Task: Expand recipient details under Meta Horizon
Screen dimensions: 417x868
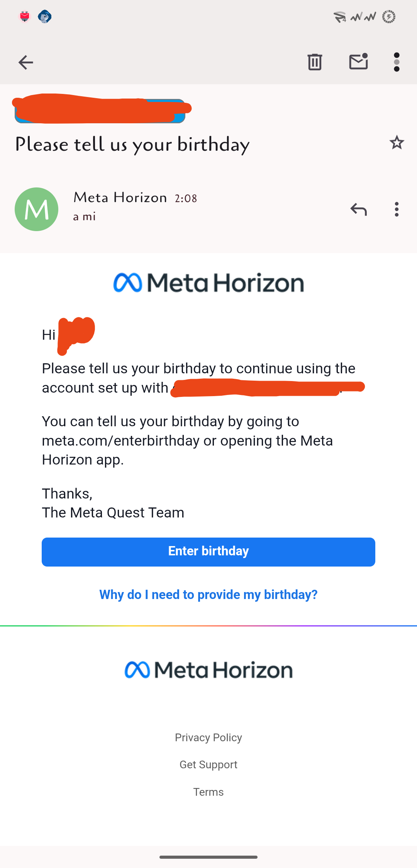Action: click(x=85, y=217)
